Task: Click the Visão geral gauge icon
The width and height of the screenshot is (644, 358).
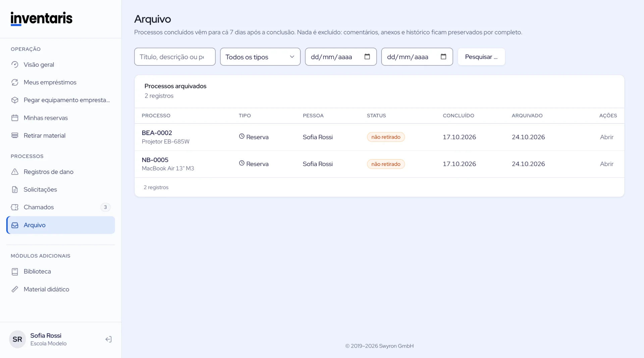Action: (15, 64)
